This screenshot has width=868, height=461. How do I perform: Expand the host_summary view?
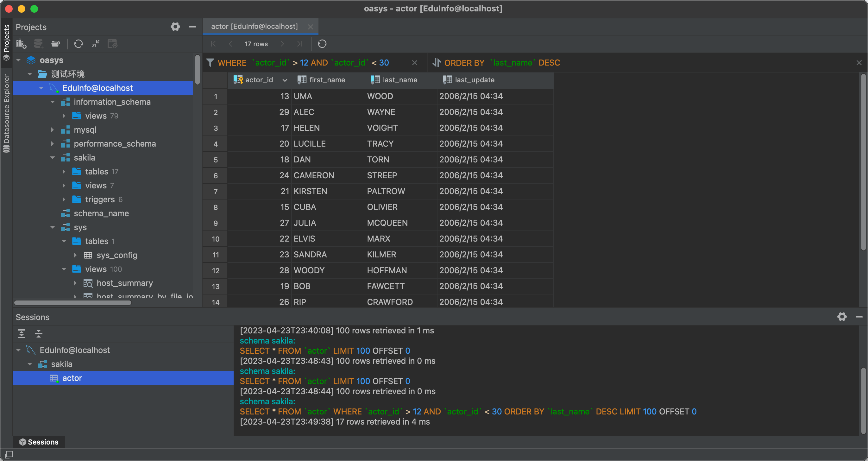[75, 283]
